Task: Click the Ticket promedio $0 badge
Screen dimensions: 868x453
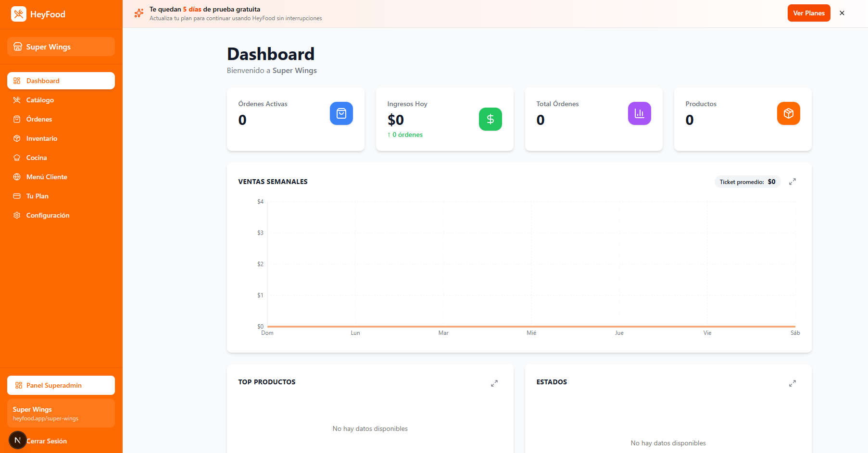Action: click(747, 182)
